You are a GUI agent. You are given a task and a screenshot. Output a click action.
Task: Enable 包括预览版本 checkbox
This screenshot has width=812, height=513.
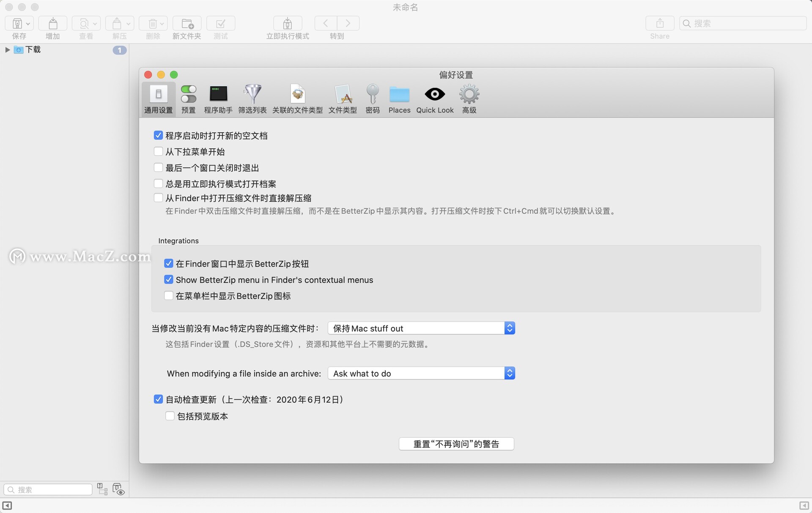tap(170, 416)
